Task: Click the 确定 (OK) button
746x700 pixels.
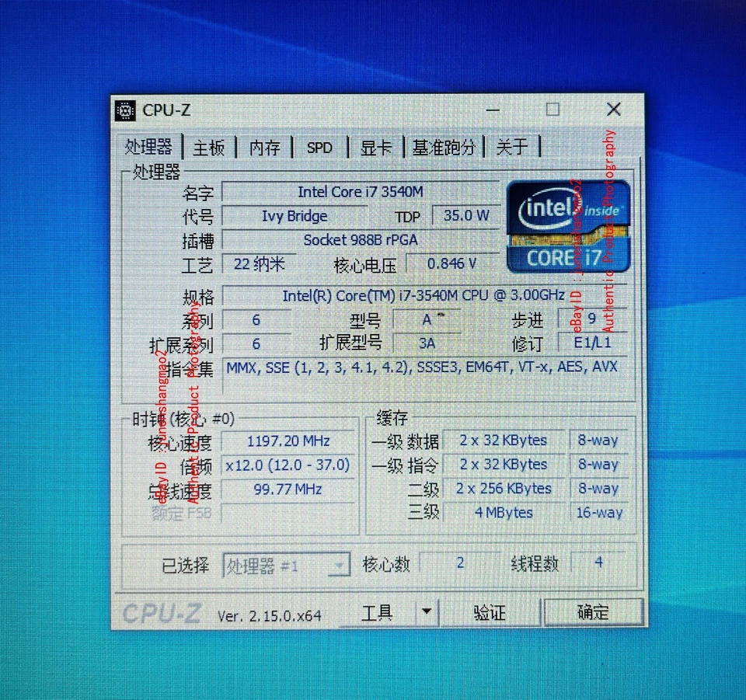Action: 594,612
